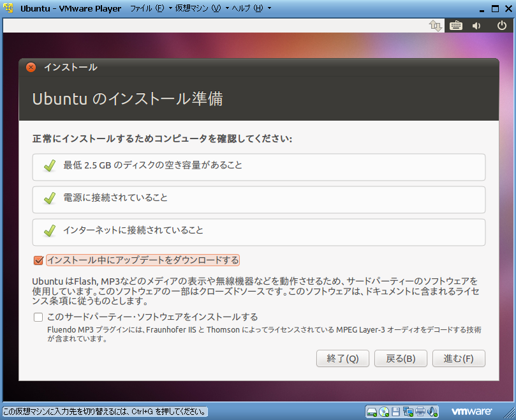Maximize the VMware Player window
Viewport: 516px width, 420px height.
pos(495,8)
